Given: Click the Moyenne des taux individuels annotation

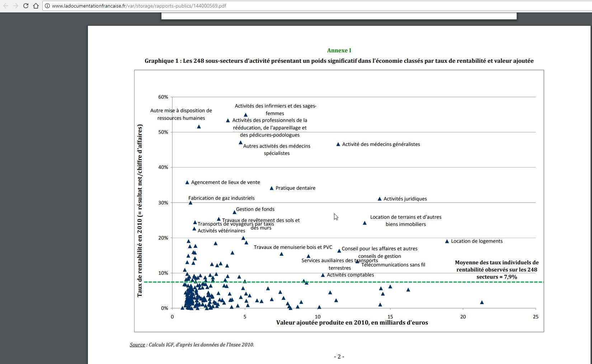Looking at the screenshot, I should pos(497,270).
